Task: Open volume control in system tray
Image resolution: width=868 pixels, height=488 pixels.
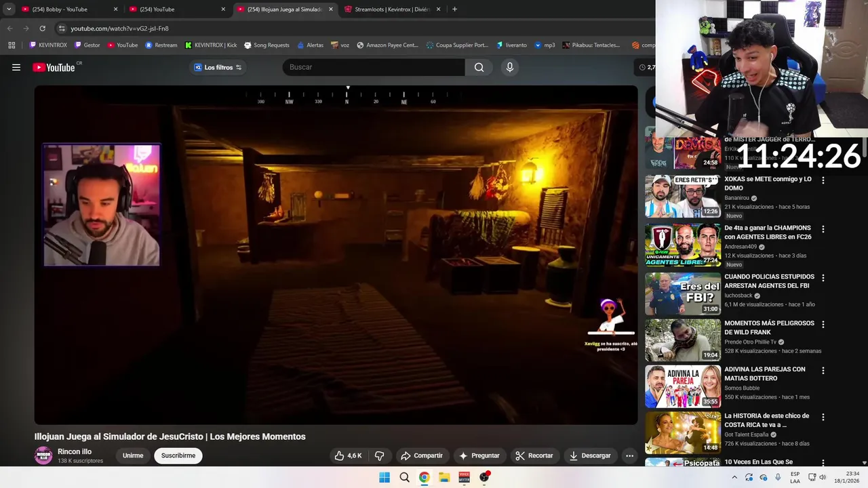Action: coord(823,477)
